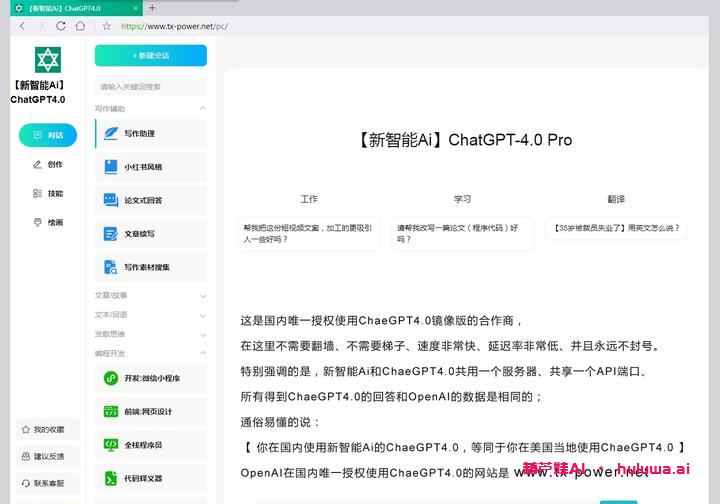Viewport: 720px width, 504px height.
Task: Expand the 发散思维 category
Action: (x=202, y=335)
